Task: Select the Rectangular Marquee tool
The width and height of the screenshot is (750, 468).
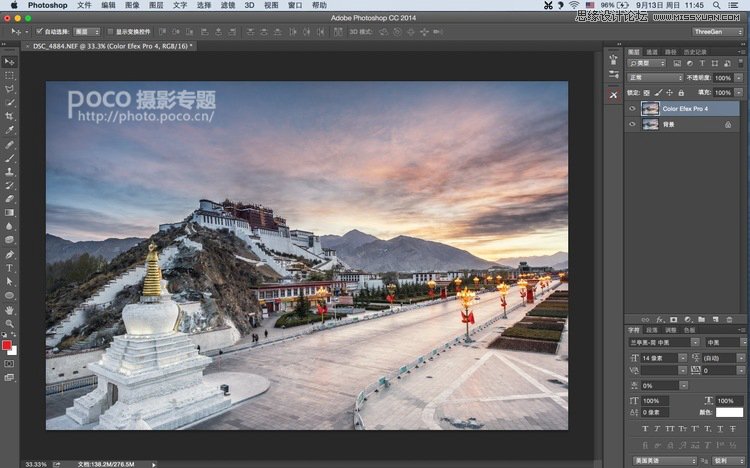Action: coord(9,76)
